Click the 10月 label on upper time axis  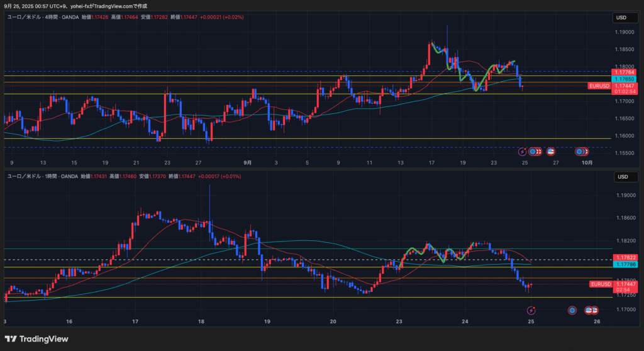pos(586,162)
